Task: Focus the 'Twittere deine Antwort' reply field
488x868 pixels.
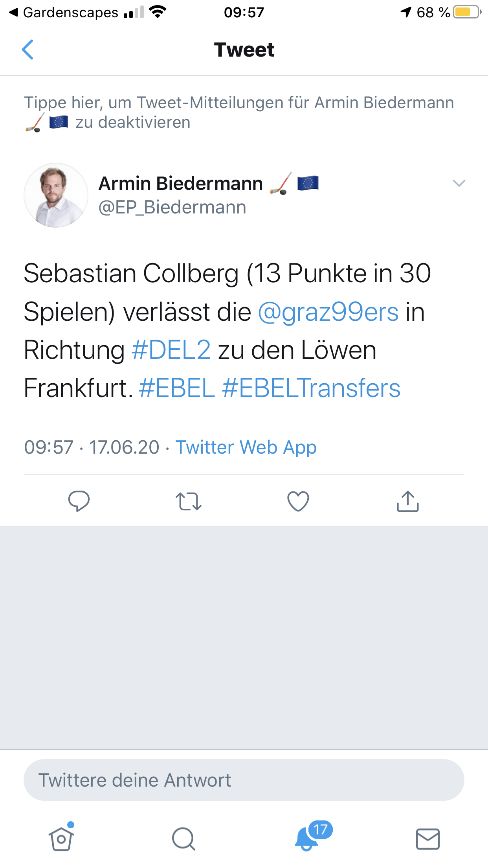Action: point(244,780)
